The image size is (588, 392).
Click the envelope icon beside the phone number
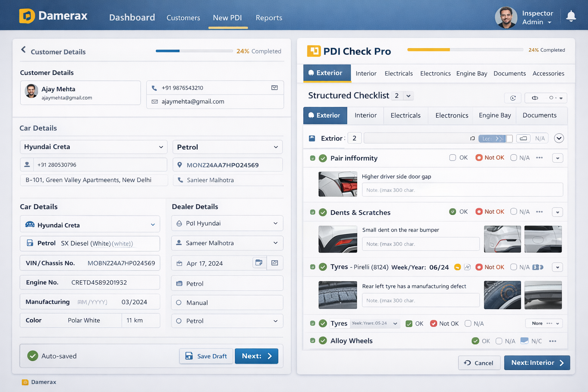point(274,88)
